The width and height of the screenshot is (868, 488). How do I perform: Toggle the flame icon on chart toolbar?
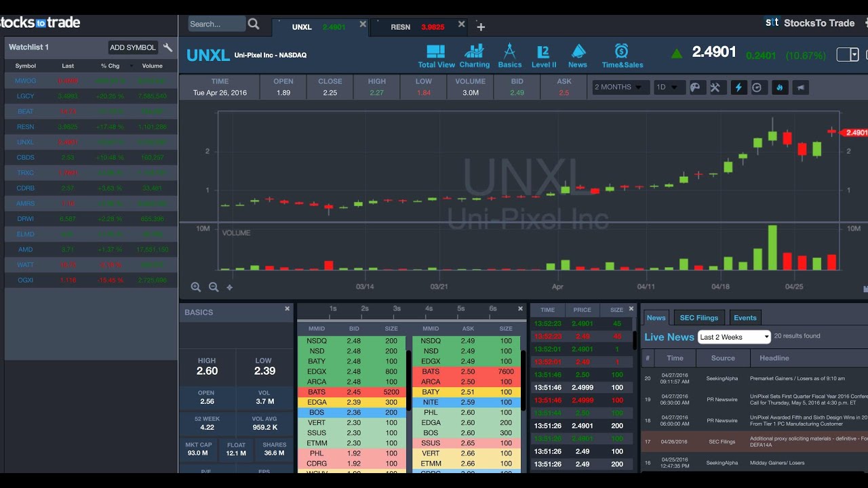(x=779, y=87)
